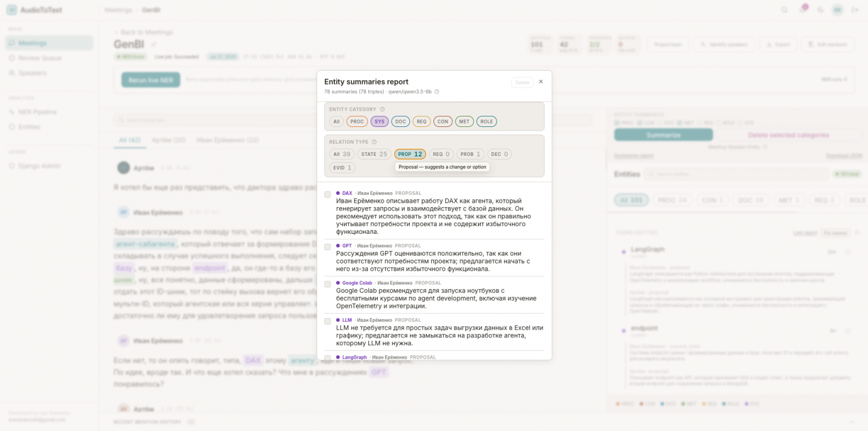Click the Google Colab entity name
The width and height of the screenshot is (868, 431).
pos(357,283)
